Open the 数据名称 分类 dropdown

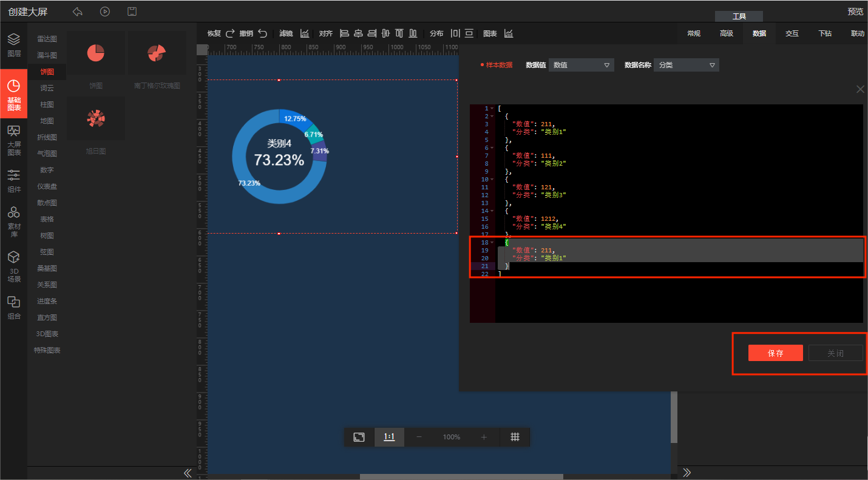click(x=687, y=65)
